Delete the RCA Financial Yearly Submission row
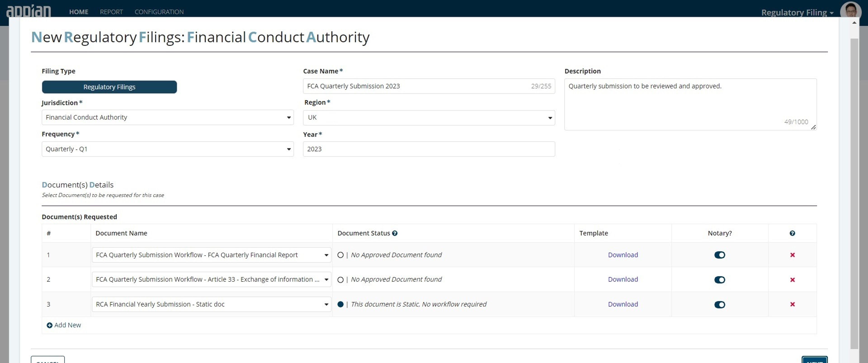Image resolution: width=868 pixels, height=363 pixels. tap(793, 304)
